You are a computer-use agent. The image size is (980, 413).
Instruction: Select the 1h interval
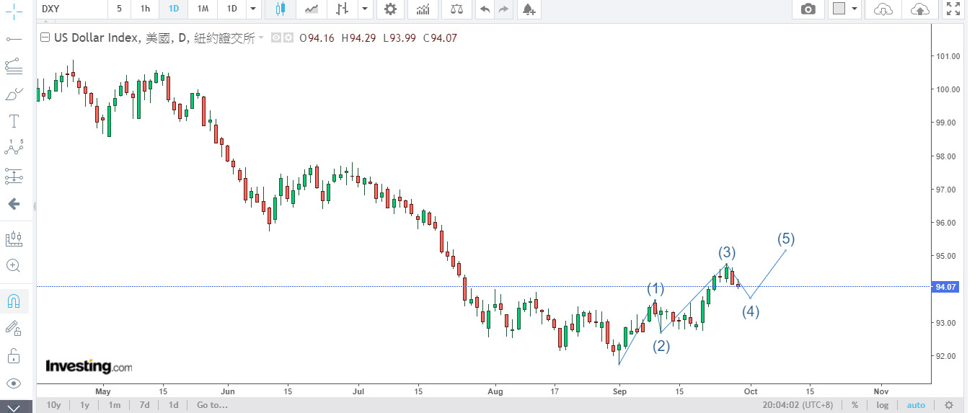pyautogui.click(x=145, y=9)
